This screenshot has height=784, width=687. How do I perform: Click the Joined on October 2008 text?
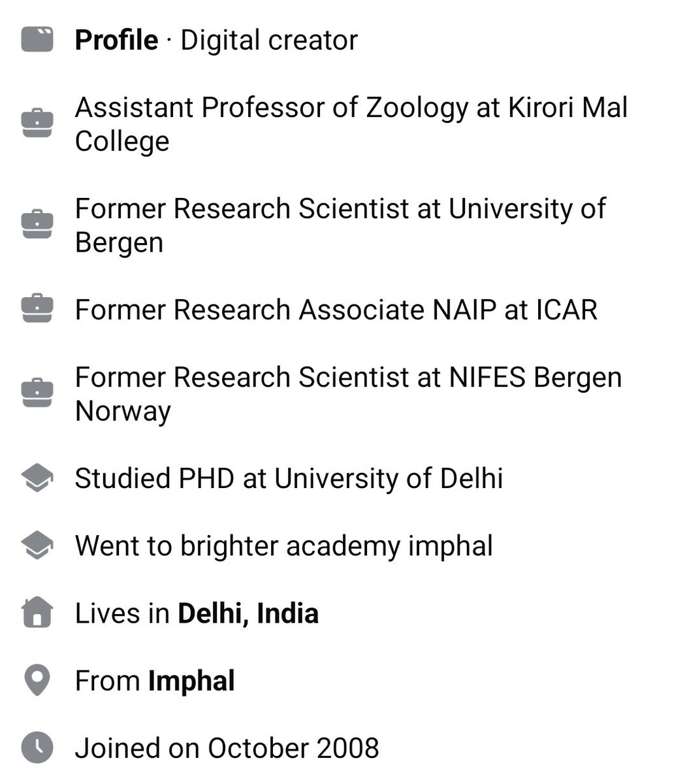[227, 748]
